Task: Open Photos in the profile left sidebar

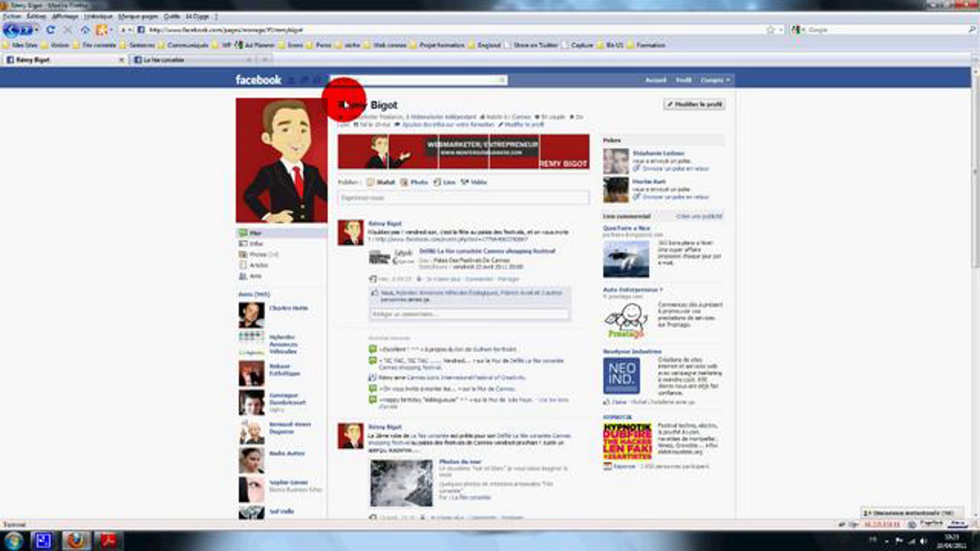Action: coord(258,254)
